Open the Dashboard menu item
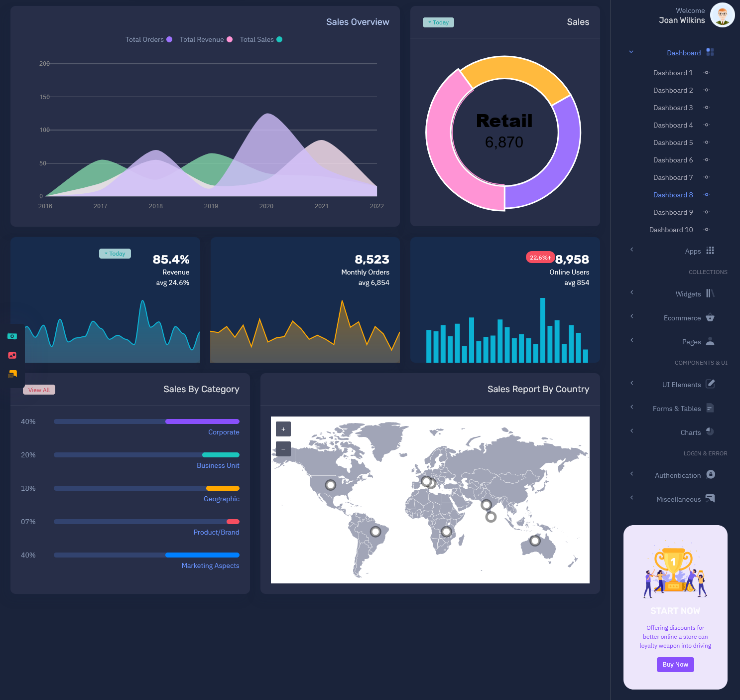 point(684,53)
